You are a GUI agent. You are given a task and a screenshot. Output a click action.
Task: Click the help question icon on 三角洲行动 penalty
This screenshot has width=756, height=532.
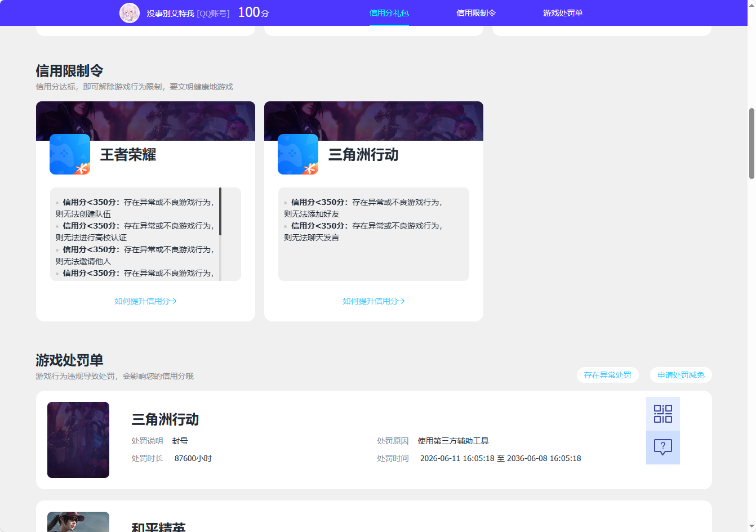[x=663, y=448]
